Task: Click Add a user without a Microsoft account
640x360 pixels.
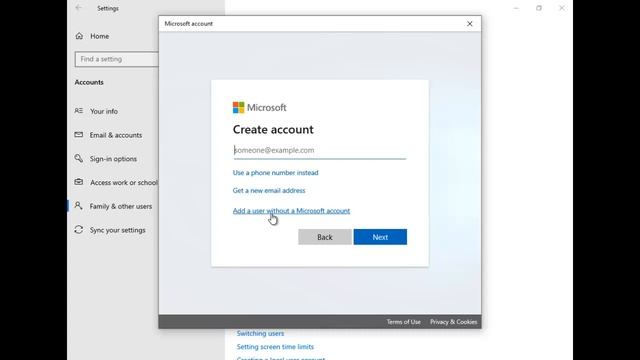Action: [291, 211]
